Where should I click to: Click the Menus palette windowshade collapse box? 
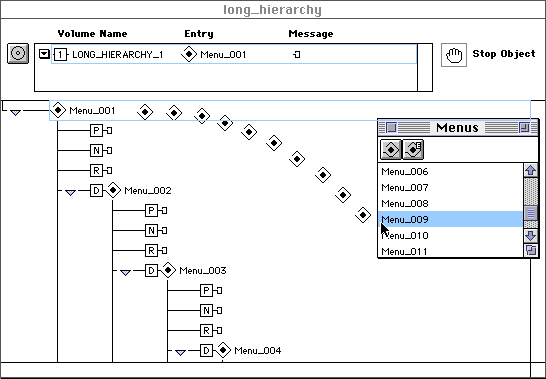click(x=524, y=128)
